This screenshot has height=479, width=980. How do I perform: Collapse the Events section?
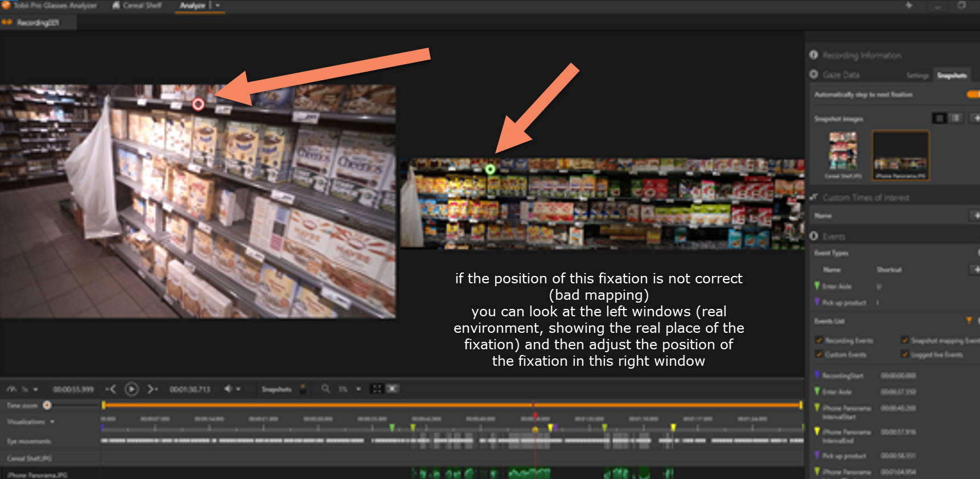click(x=827, y=236)
